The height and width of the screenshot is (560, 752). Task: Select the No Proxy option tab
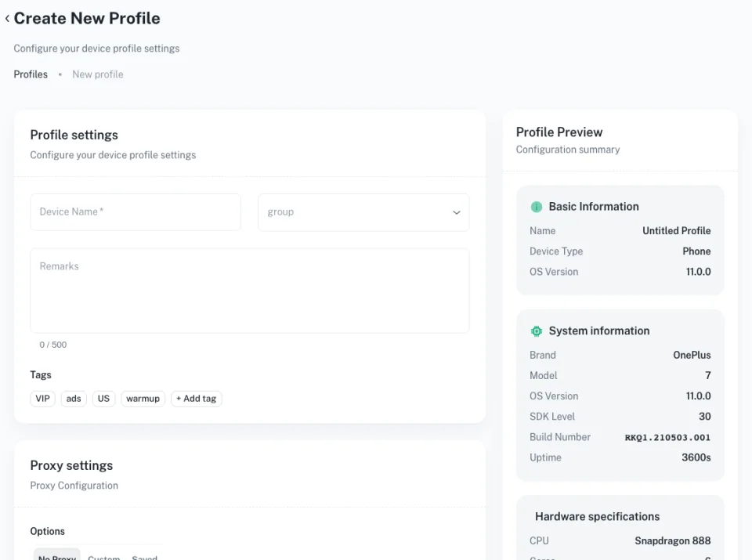click(x=57, y=556)
